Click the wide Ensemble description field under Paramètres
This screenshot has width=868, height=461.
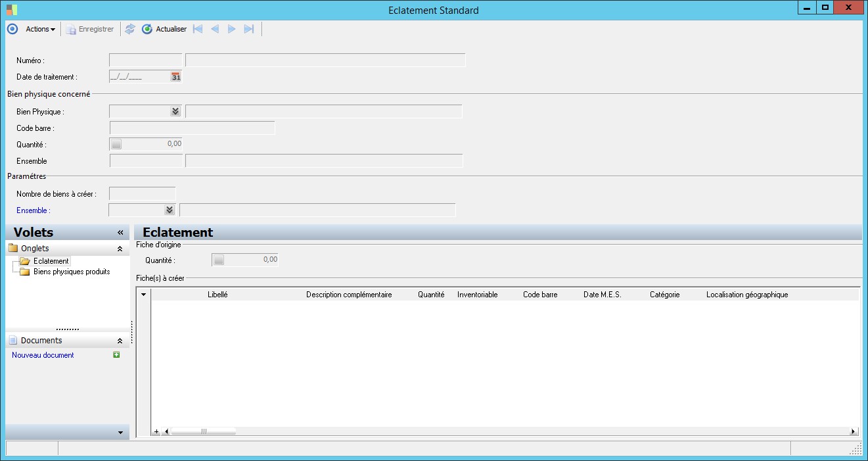coord(317,210)
